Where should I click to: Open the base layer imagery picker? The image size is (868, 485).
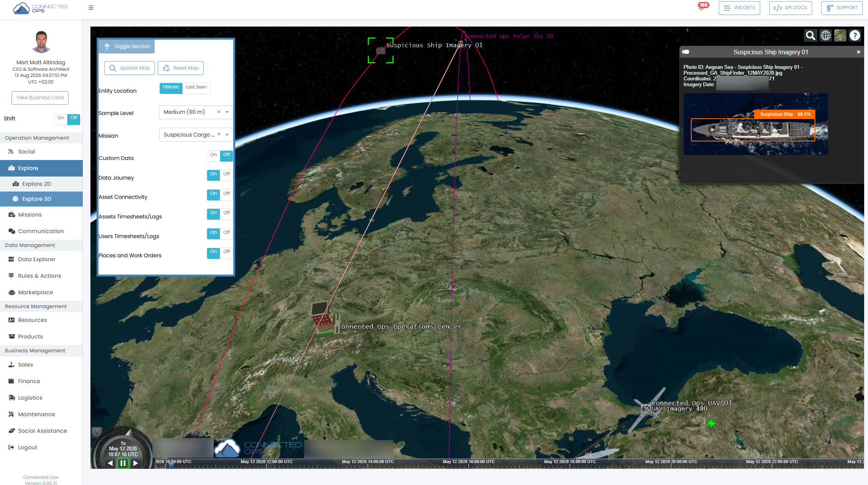(x=840, y=36)
